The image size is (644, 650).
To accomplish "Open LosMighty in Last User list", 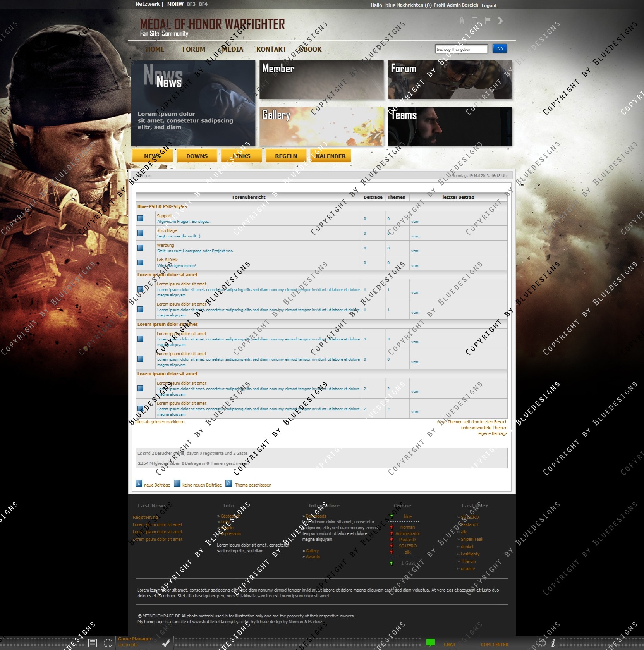I will (x=470, y=554).
